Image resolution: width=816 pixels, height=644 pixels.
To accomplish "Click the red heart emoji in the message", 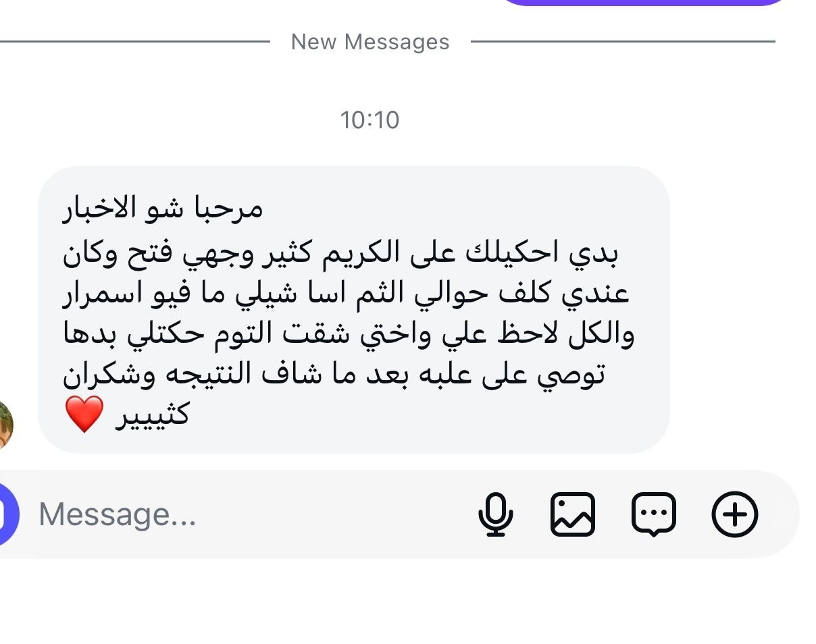I will (x=84, y=414).
